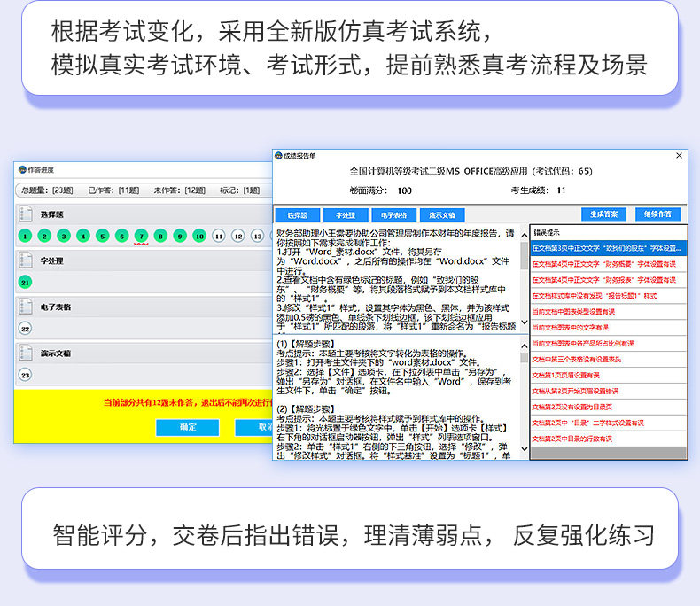Click the 考生成绩 11 score label

pos(538,190)
